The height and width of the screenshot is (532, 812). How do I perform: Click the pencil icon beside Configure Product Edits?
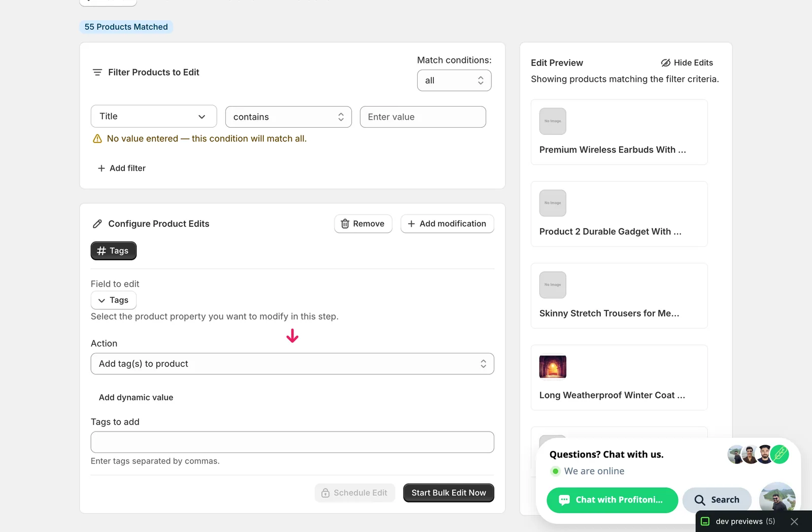97,224
